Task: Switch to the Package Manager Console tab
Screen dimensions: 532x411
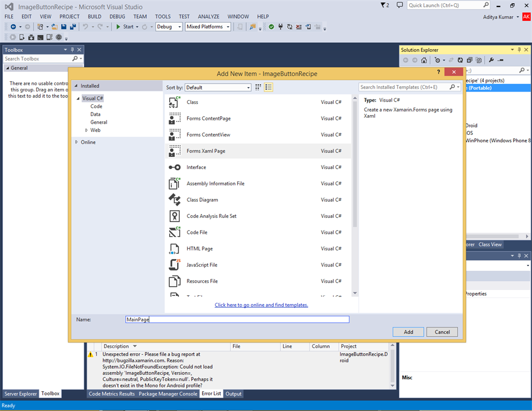Action: (x=168, y=394)
